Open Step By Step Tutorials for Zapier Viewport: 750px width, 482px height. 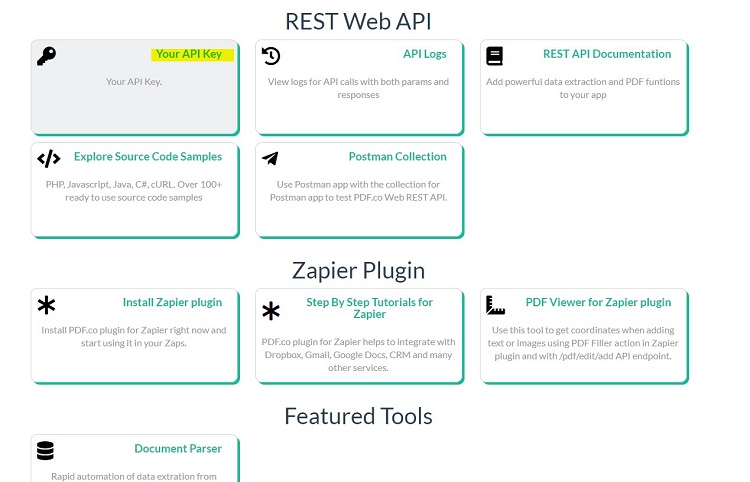click(x=369, y=308)
